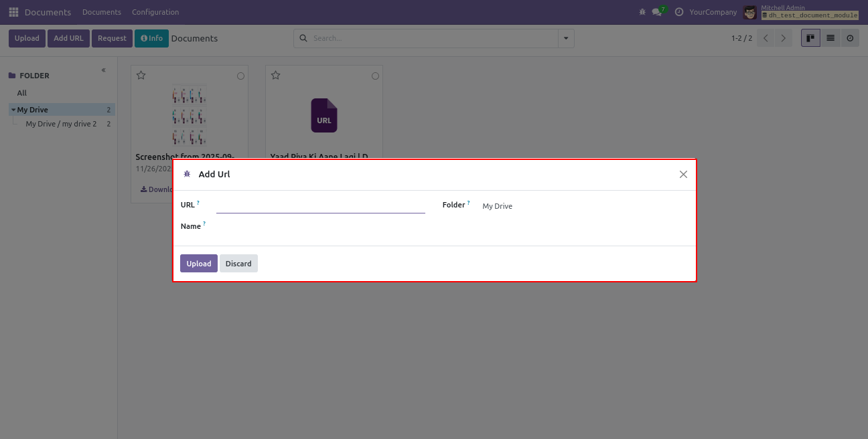
Task: Switch to activity view icon
Action: [850, 38]
